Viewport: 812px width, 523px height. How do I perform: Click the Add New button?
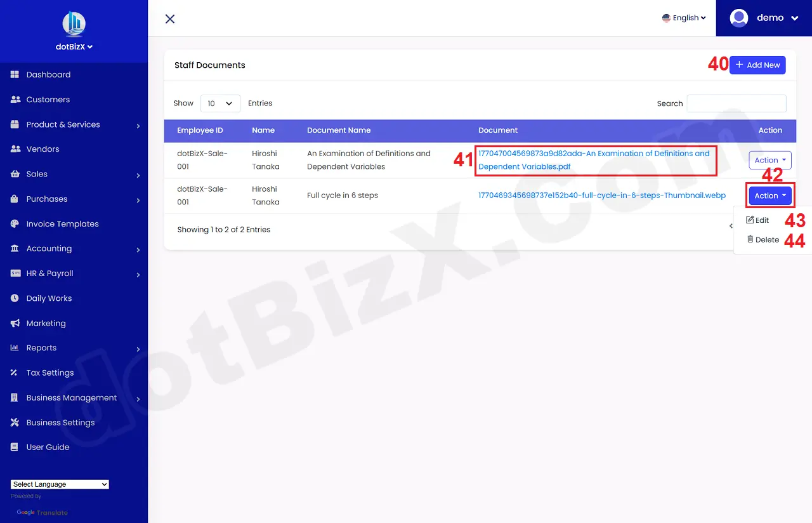pos(757,65)
